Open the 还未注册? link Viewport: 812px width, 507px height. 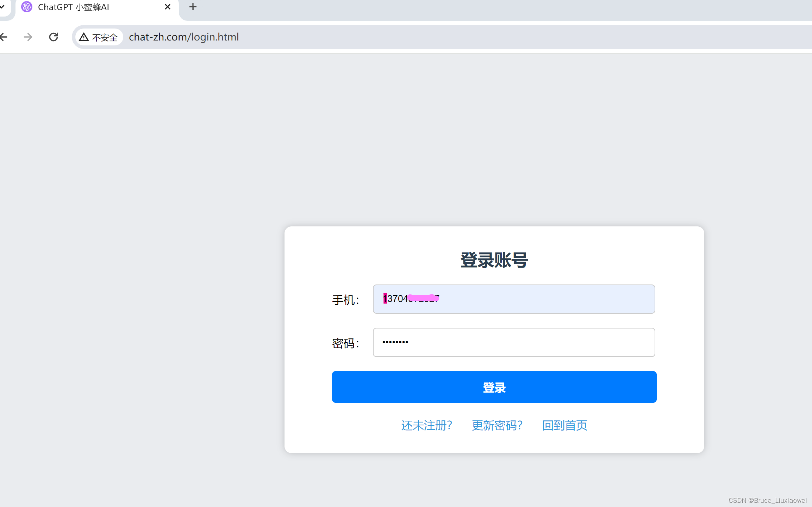(x=426, y=425)
